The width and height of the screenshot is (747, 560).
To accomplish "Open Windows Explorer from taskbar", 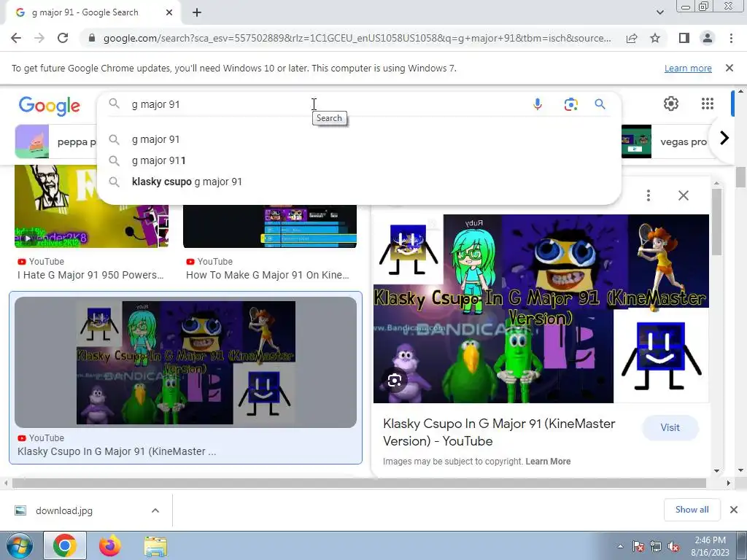I will [x=156, y=546].
